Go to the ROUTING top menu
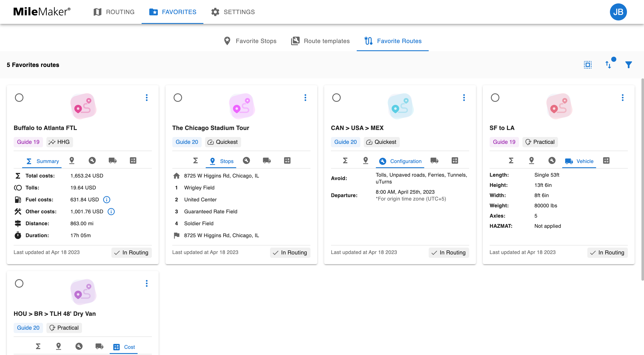 (114, 12)
